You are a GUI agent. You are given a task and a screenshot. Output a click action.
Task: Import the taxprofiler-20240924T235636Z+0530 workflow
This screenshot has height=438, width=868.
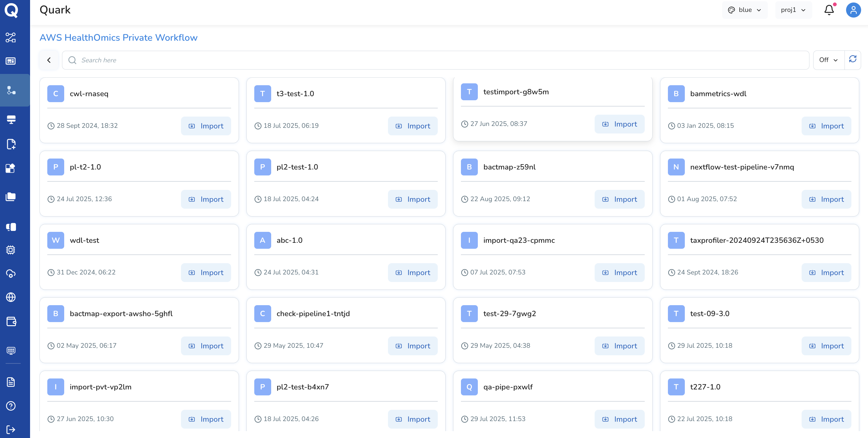coord(827,273)
